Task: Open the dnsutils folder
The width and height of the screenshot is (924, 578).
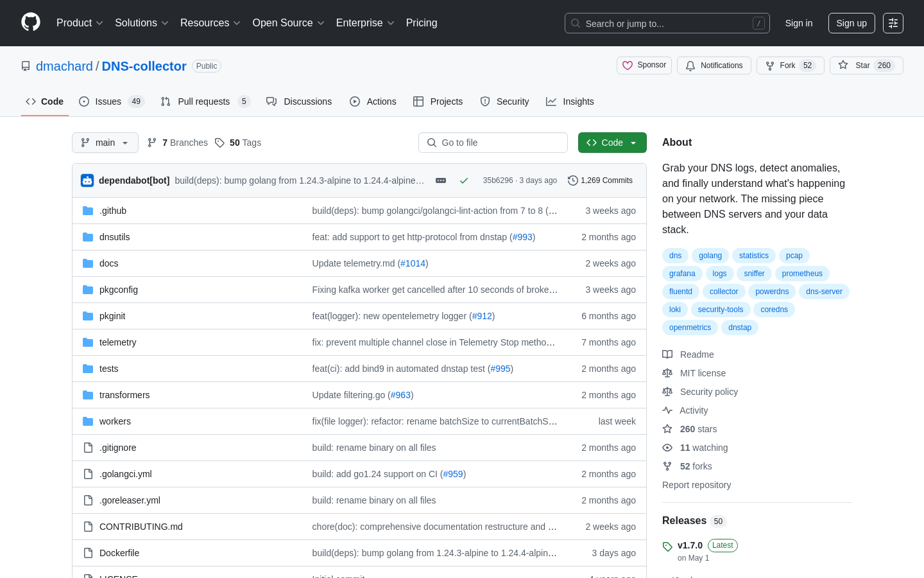Action: point(115,237)
